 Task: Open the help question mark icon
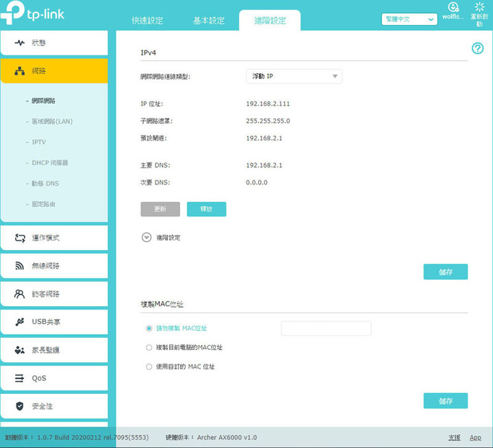tap(478, 49)
